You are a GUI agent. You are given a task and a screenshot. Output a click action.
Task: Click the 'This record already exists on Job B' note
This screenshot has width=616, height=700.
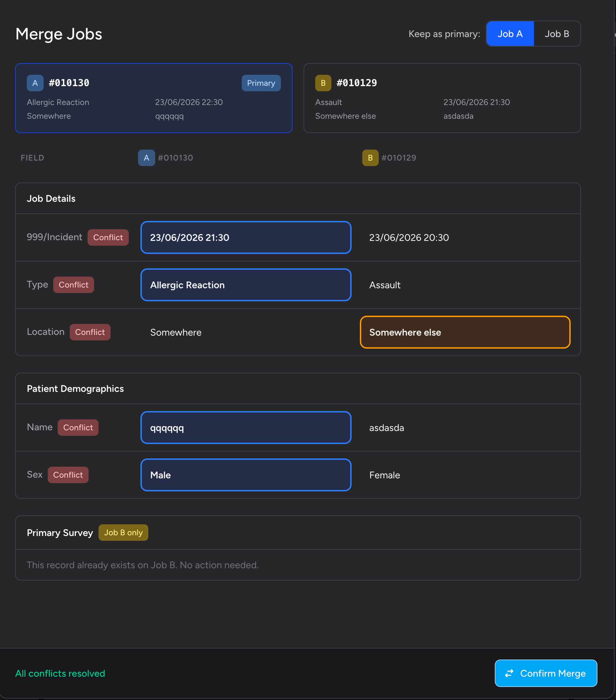142,565
